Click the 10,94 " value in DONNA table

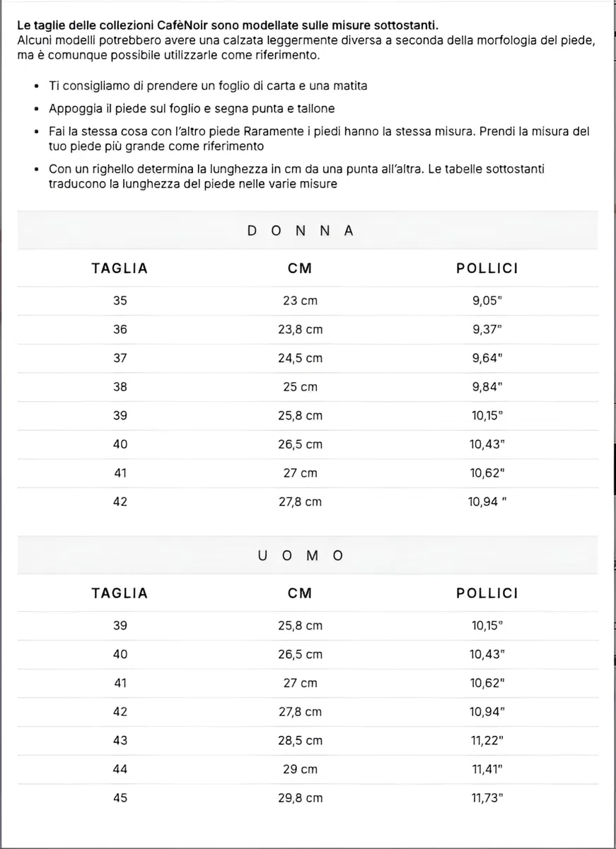[x=488, y=502]
